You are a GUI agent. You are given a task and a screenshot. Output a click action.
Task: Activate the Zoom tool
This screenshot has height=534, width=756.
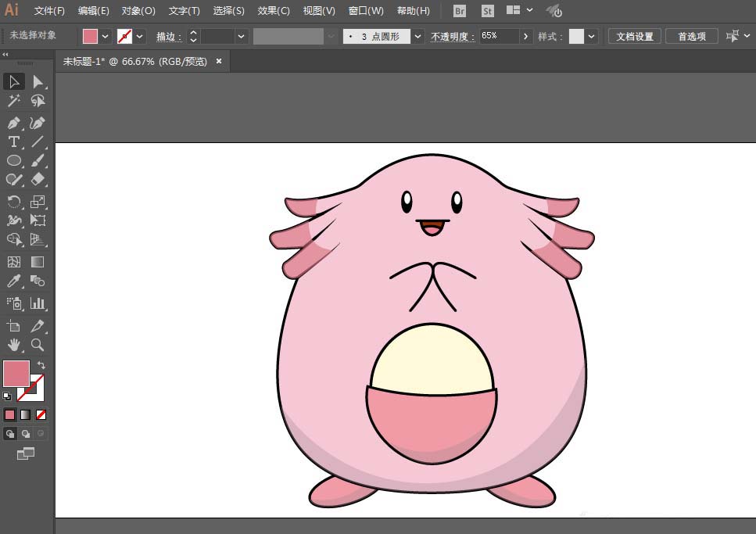click(x=38, y=345)
